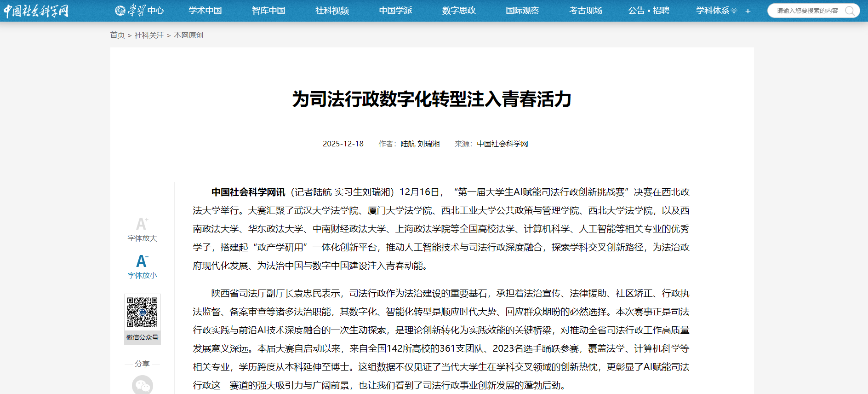Screen dimensions: 868x394
Task: Focus the search input field
Action: point(807,11)
